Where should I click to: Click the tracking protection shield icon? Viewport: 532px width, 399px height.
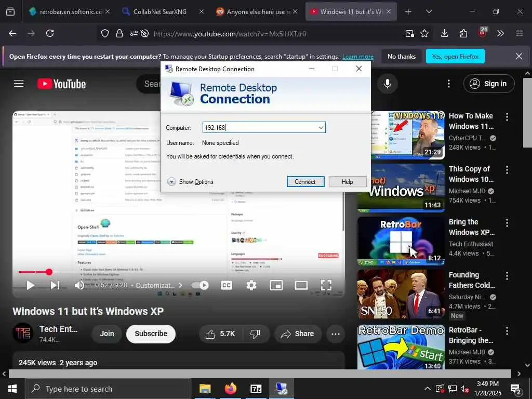coord(105,33)
